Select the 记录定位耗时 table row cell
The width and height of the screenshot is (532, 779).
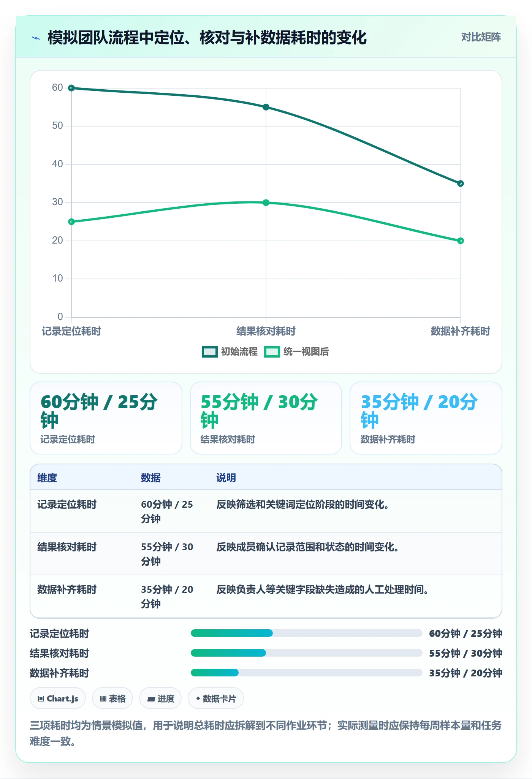click(x=67, y=504)
